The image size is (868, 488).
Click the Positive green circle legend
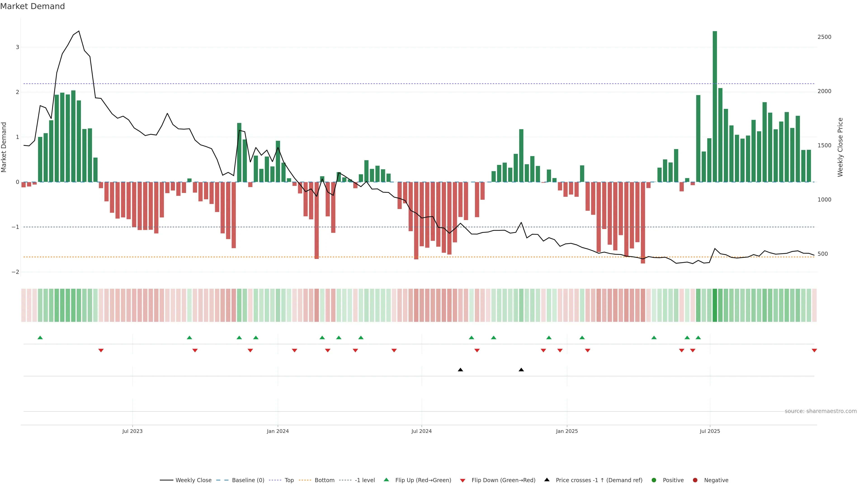(654, 480)
